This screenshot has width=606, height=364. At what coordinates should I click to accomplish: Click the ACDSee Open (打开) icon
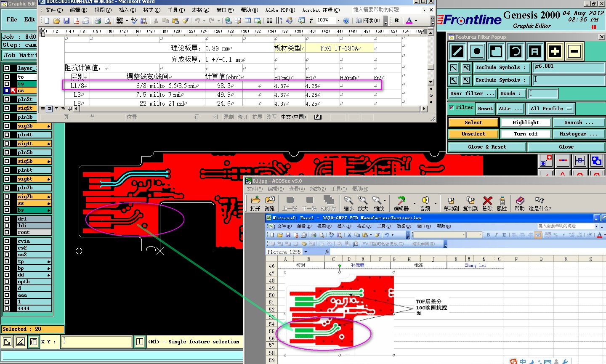255,203
